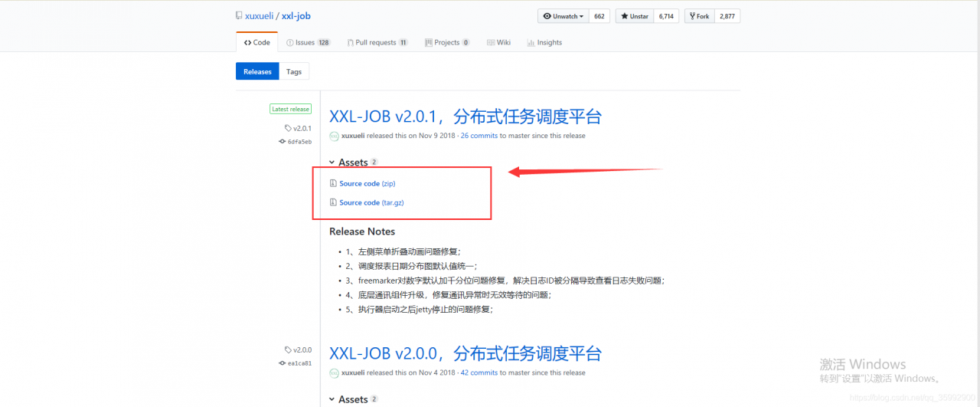Open the v2.0.1 tag link
The height and width of the screenshot is (407, 980).
point(299,129)
